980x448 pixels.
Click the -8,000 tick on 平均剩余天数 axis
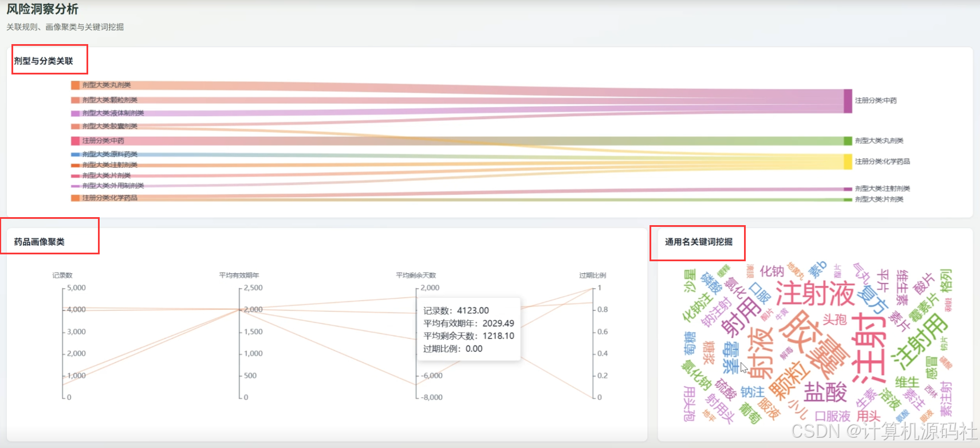[x=432, y=397]
